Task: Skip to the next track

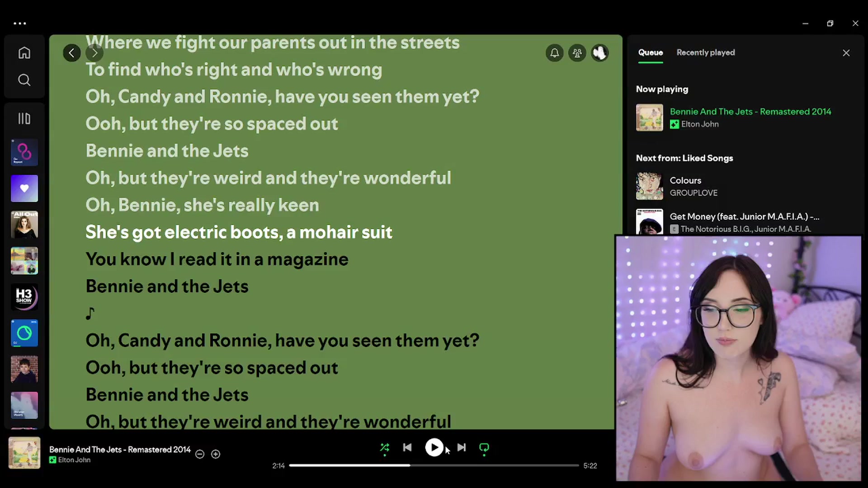Action: pyautogui.click(x=461, y=447)
